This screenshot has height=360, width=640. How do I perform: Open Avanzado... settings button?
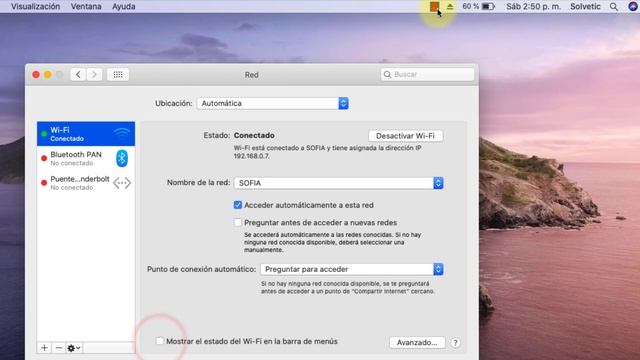pyautogui.click(x=417, y=342)
